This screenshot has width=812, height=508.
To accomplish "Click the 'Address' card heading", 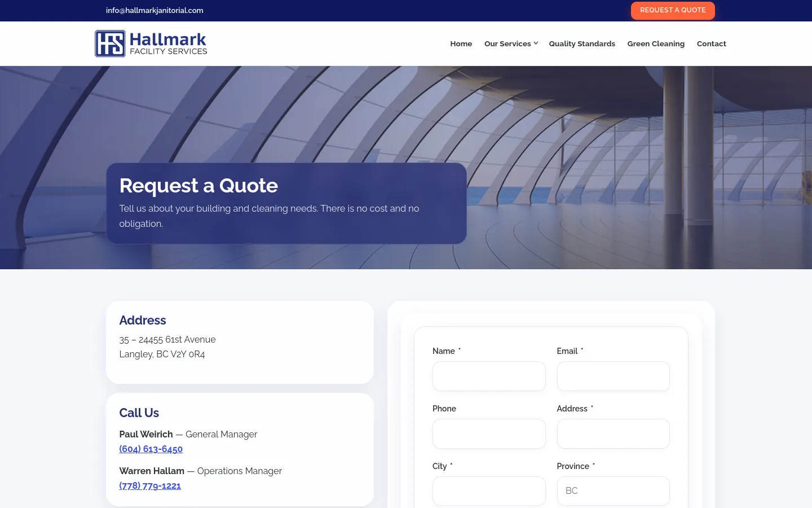I will point(143,320).
